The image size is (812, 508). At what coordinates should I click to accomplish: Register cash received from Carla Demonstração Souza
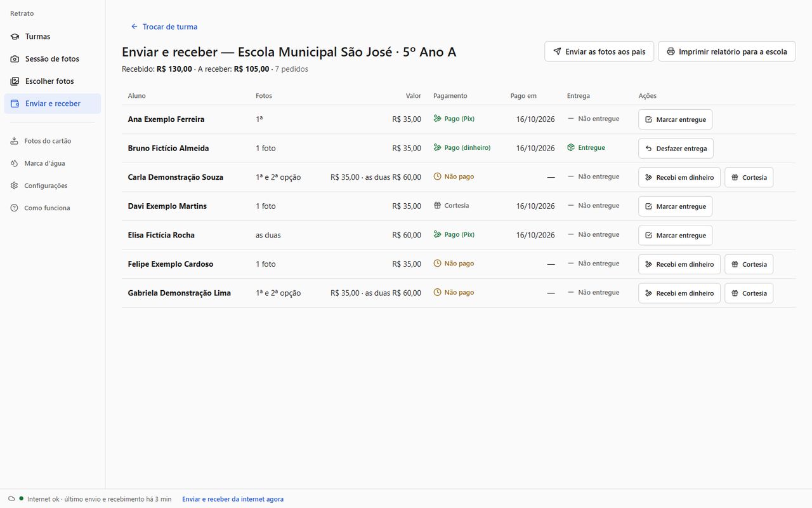(679, 177)
